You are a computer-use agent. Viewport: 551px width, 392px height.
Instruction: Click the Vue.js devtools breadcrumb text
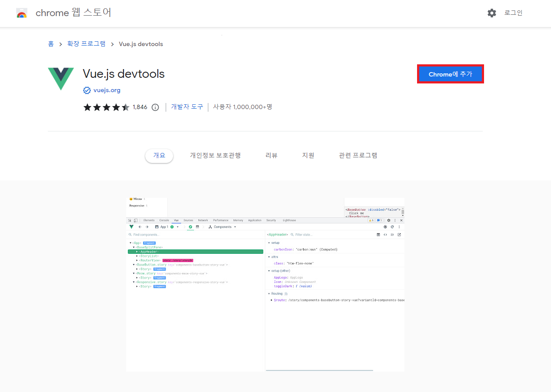click(141, 44)
